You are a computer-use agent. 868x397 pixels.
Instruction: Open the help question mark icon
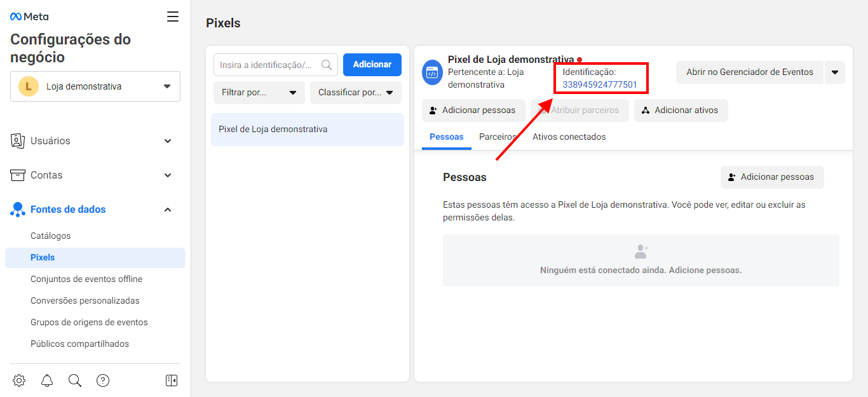[x=103, y=380]
